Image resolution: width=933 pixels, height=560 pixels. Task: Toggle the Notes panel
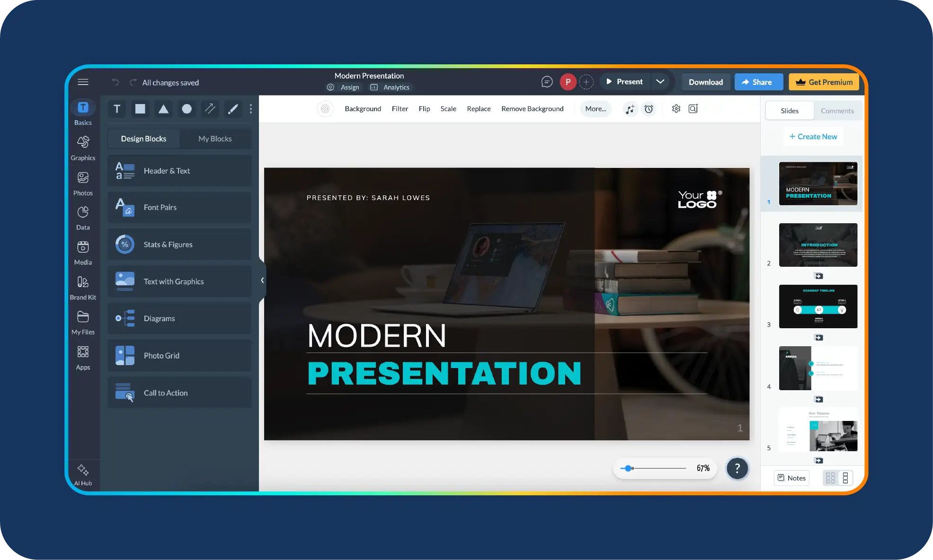pyautogui.click(x=791, y=478)
